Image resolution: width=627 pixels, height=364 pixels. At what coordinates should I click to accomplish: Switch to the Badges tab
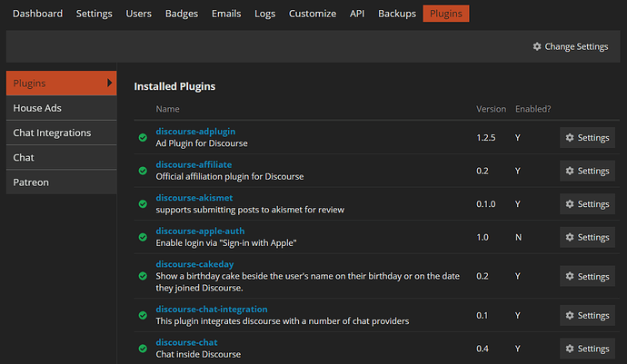(x=182, y=14)
